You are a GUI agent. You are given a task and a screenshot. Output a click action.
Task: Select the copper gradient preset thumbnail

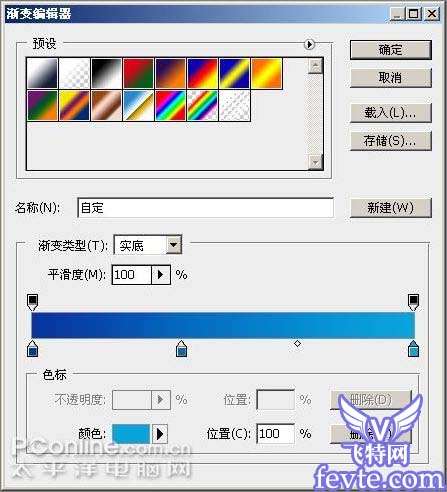click(x=106, y=105)
